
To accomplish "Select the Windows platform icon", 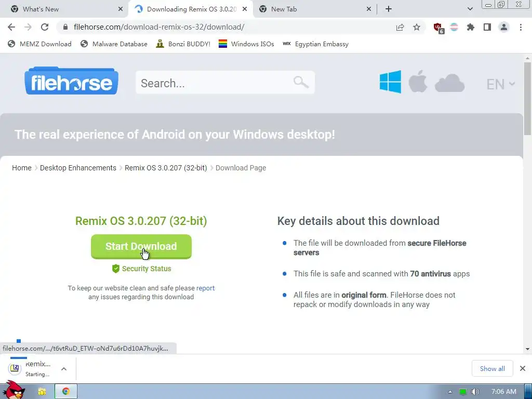I will point(390,82).
